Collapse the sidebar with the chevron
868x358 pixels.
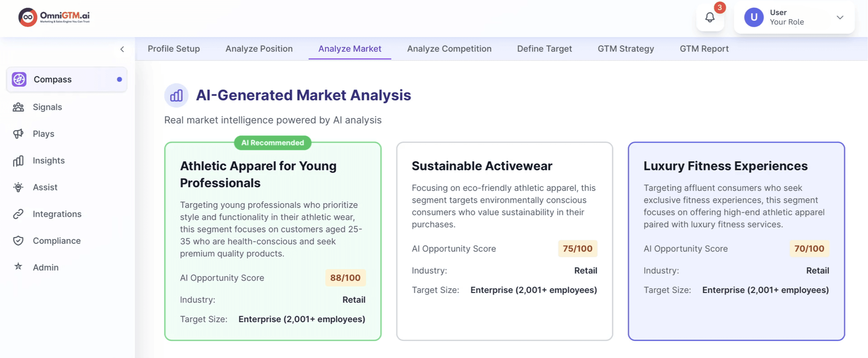click(122, 49)
